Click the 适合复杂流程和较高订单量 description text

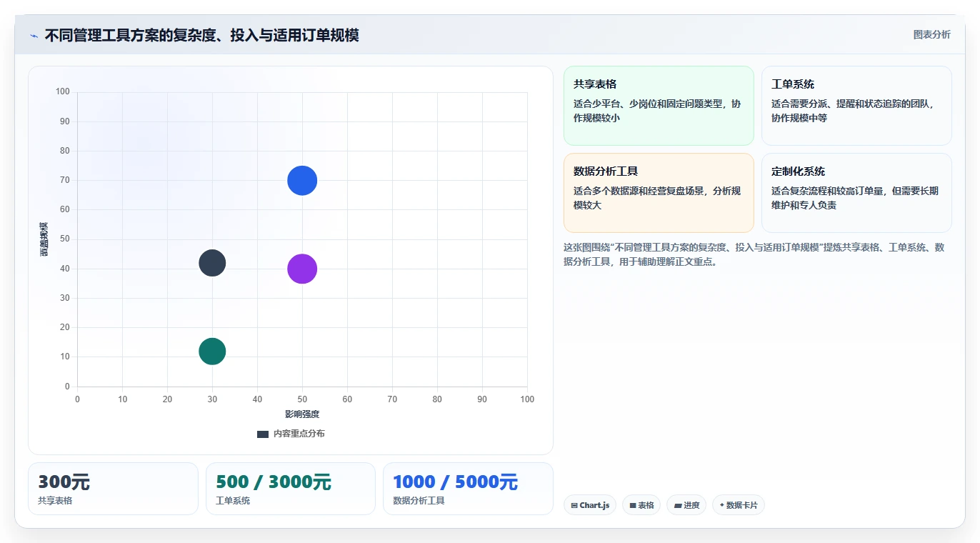click(855, 198)
